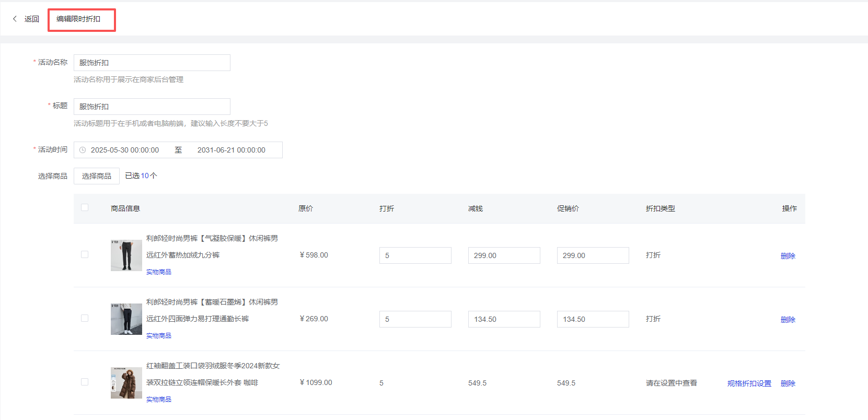Image resolution: width=868 pixels, height=420 pixels.
Task: Open the brown down coat thumbnail
Action: tap(126, 383)
